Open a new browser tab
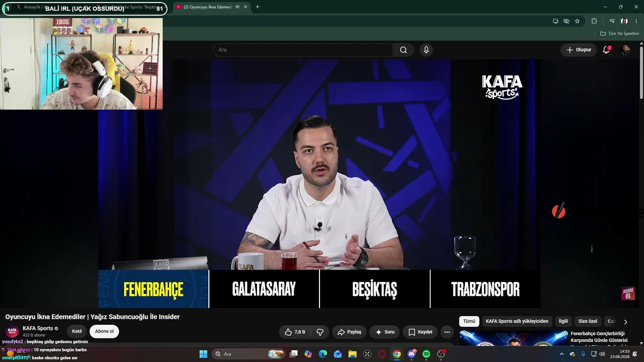The height and width of the screenshot is (362, 644). pos(258,7)
